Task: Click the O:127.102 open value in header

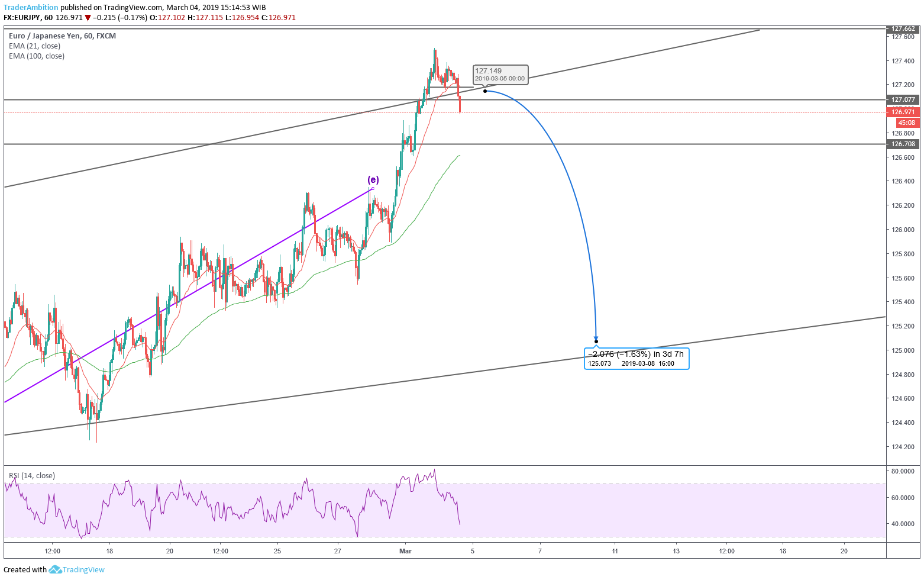Action: pyautogui.click(x=167, y=18)
